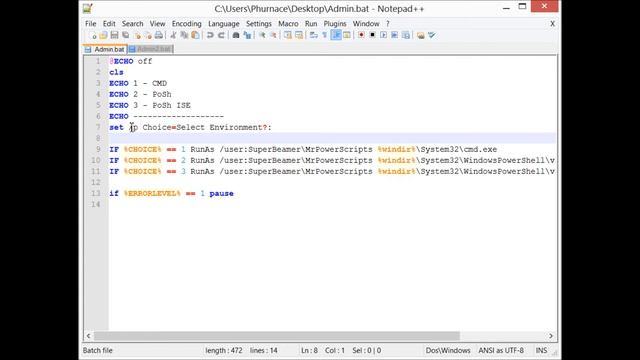Screen dimensions: 640x360
Task: Open the Search menu
Action: (133, 24)
